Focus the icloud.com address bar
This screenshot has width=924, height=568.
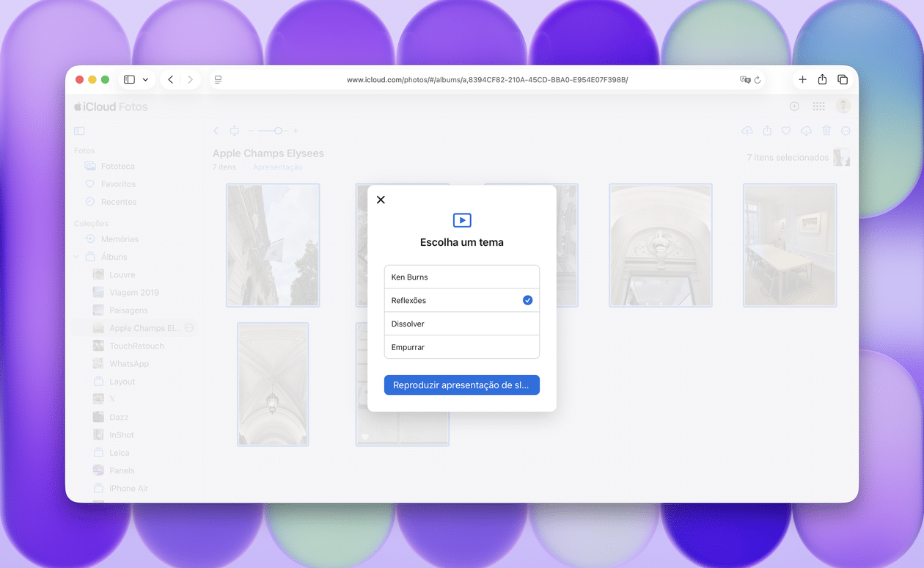487,79
